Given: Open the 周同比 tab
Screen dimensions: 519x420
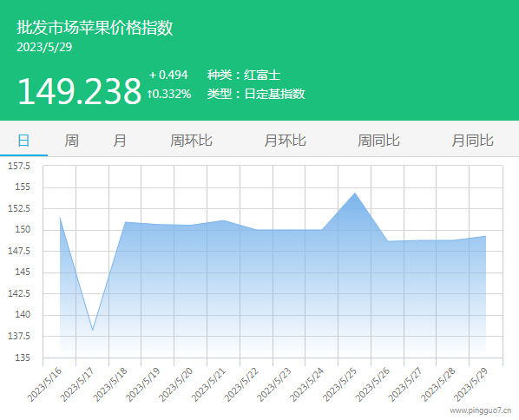Looking at the screenshot, I should point(378,141).
